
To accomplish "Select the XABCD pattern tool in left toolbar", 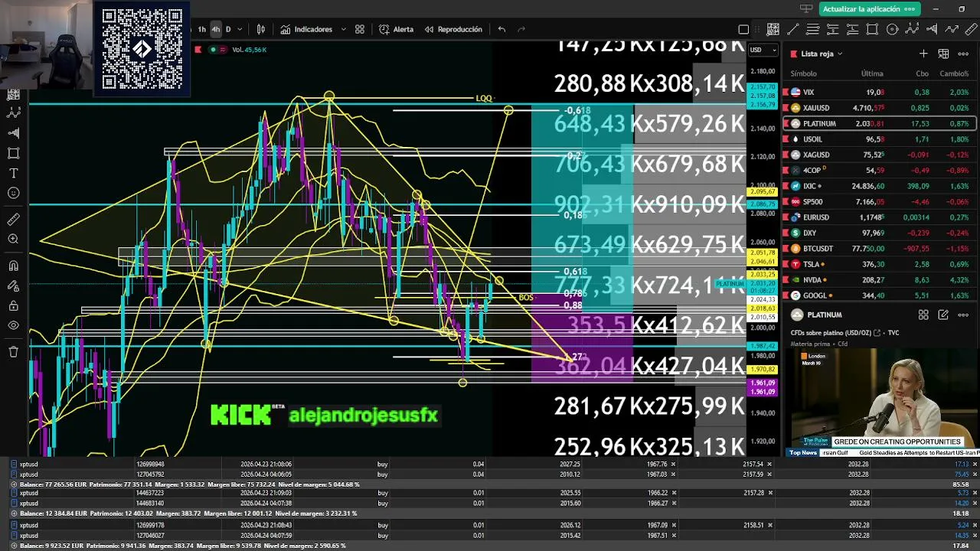I will point(13,113).
